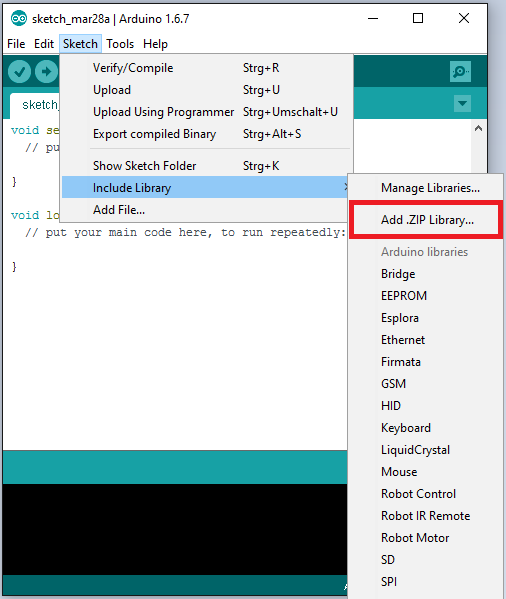
Task: Include the HID library
Action: (425, 406)
